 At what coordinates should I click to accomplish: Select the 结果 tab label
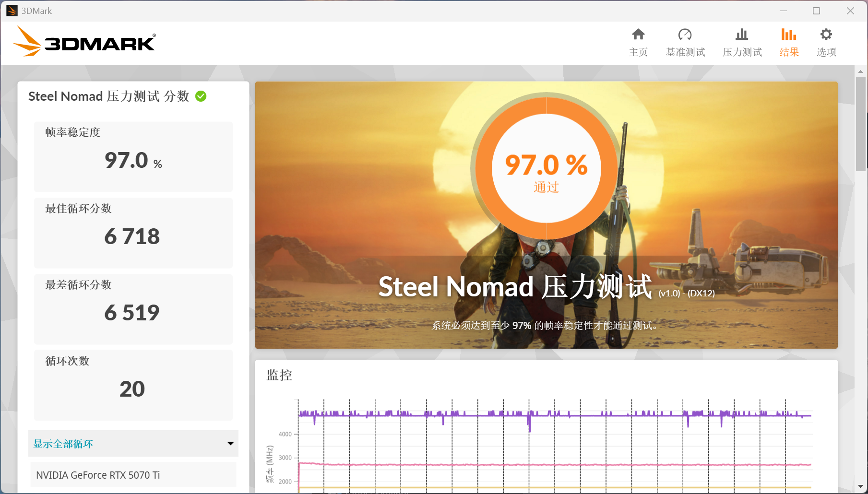tap(789, 52)
